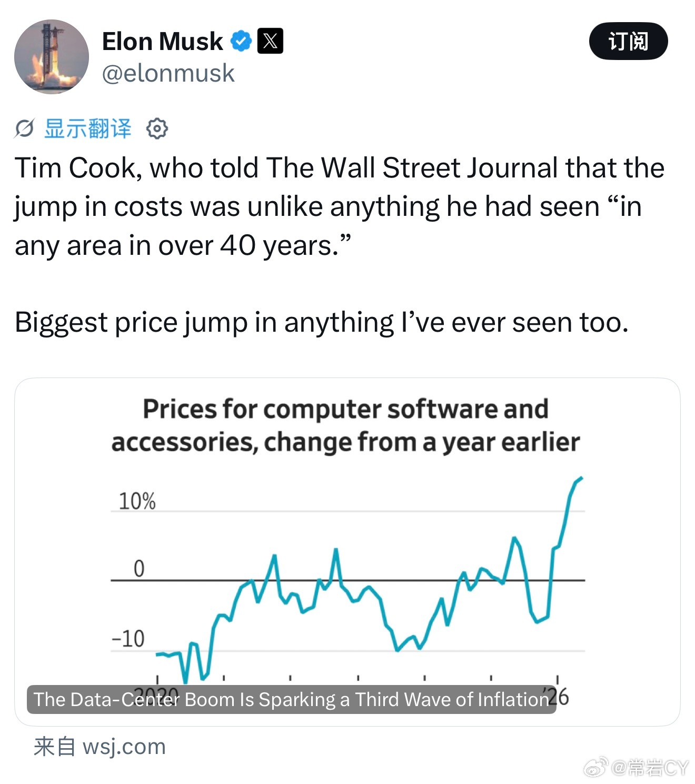The image size is (695, 784).
Task: Click the @常岩CY watermark username
Action: point(650,768)
